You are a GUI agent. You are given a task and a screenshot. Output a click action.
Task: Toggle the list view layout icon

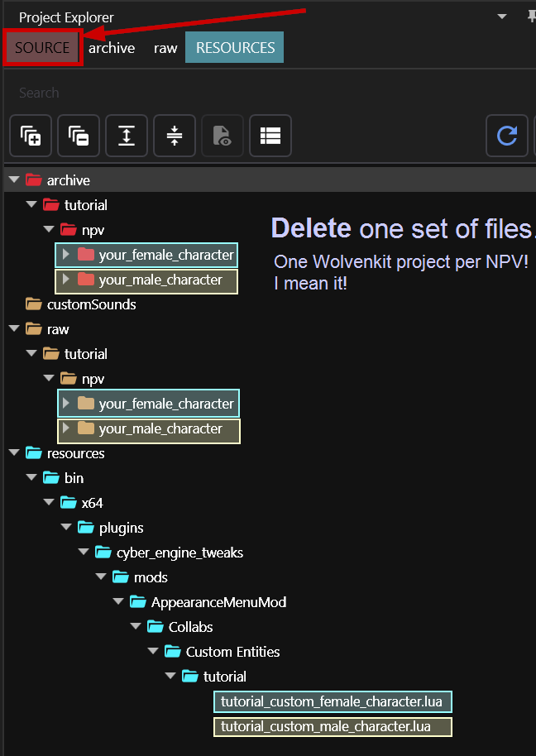coord(270,136)
